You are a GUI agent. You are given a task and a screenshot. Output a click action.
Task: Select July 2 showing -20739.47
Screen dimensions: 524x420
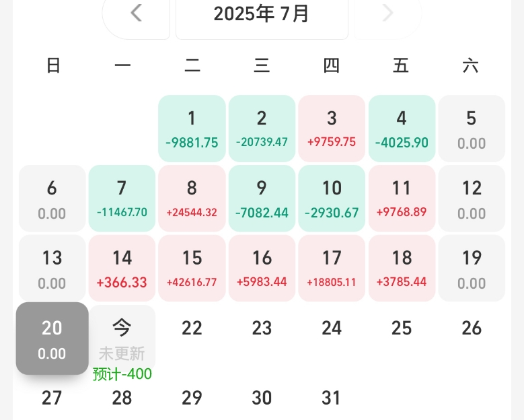[262, 129]
